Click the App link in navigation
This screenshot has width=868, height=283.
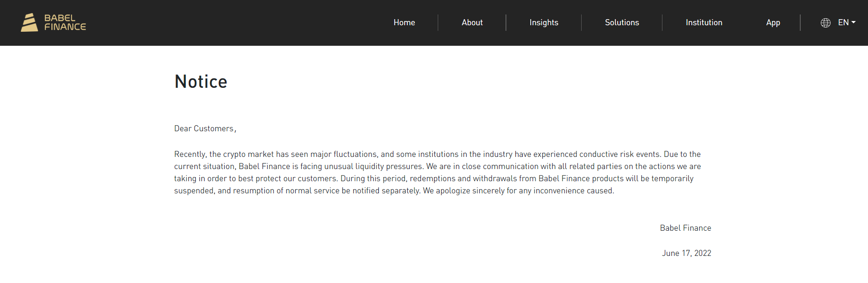[773, 22]
